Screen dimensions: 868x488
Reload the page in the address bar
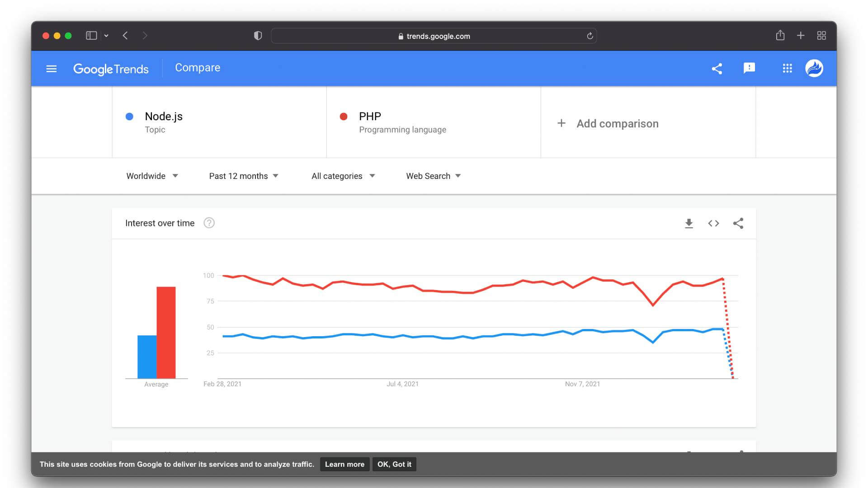tap(589, 36)
